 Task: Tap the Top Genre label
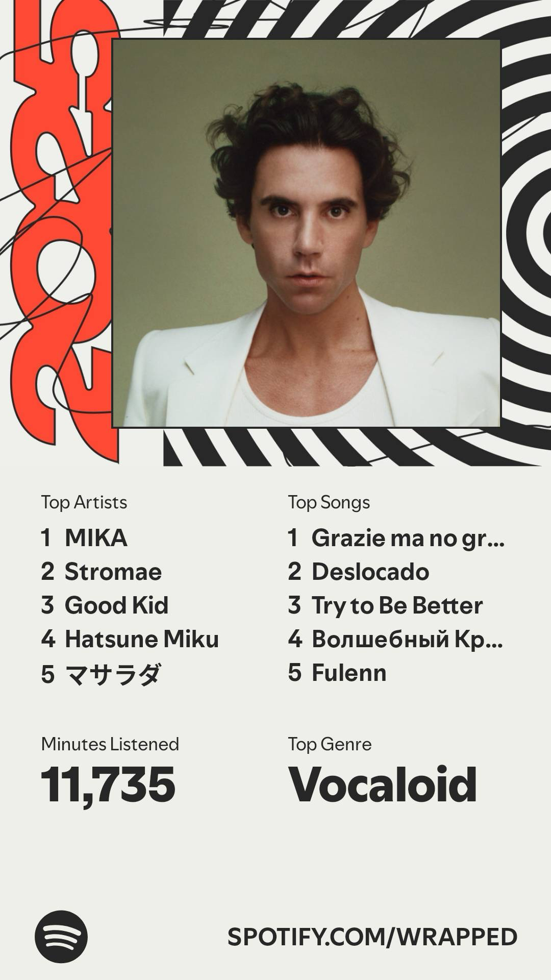tap(330, 744)
